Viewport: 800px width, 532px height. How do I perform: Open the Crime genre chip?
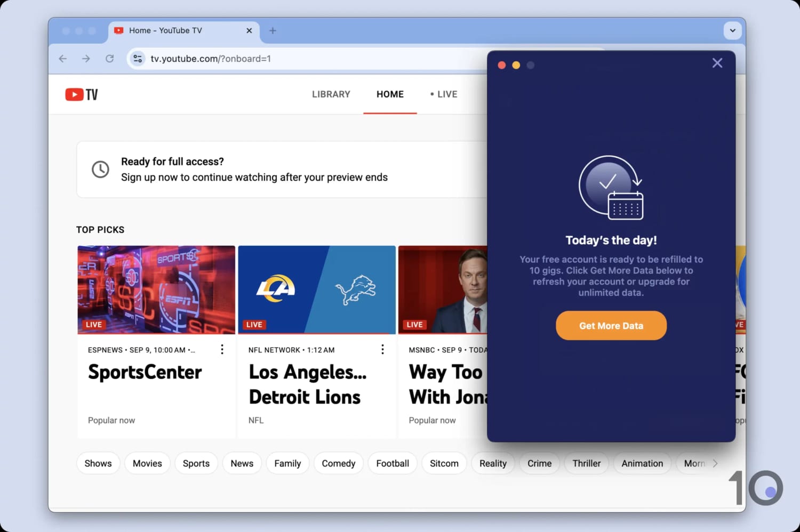[539, 463]
